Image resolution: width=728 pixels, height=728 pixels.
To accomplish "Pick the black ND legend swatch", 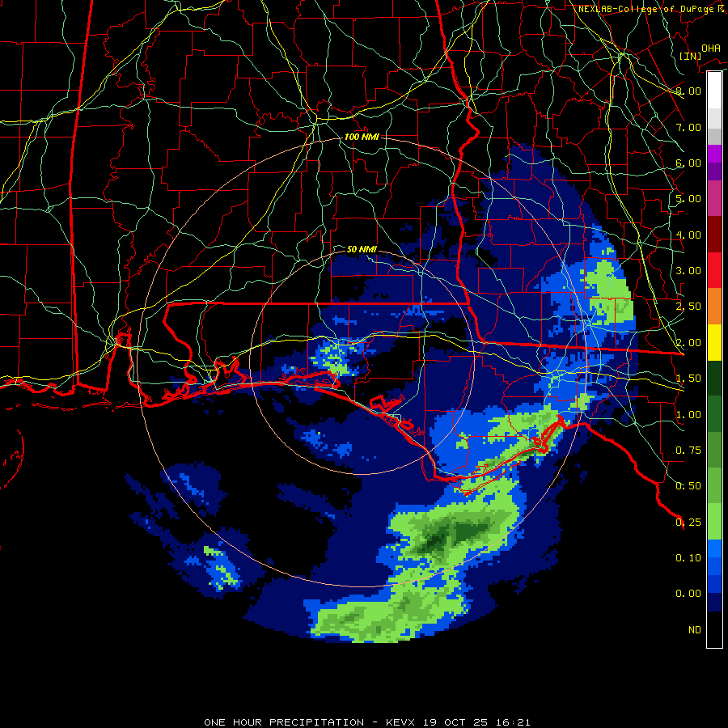I will pos(714,629).
